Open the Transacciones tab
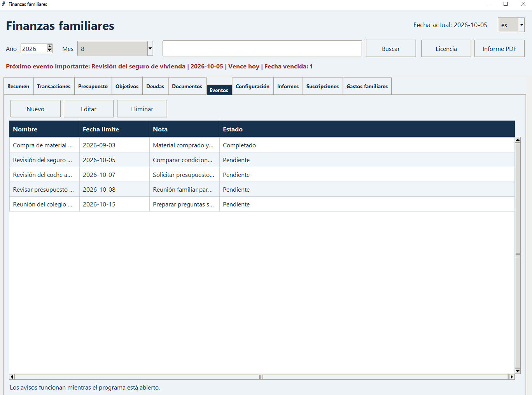 [54, 86]
